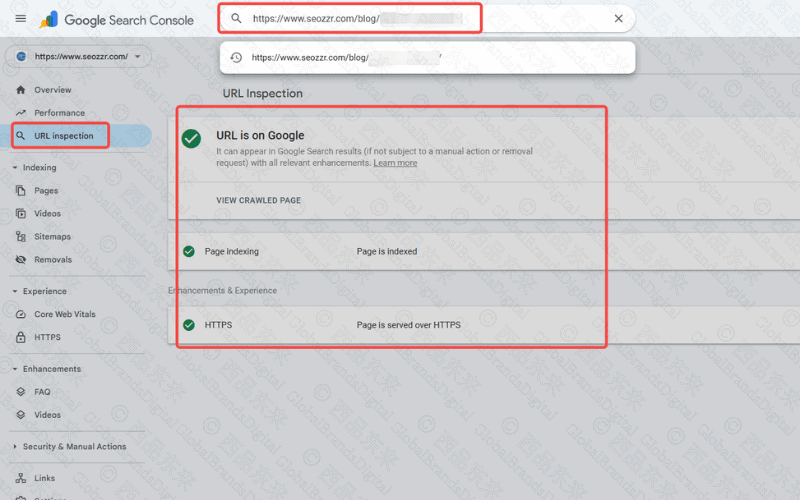Expand Security & Manual Actions section
The width and height of the screenshot is (800, 500).
point(15,447)
